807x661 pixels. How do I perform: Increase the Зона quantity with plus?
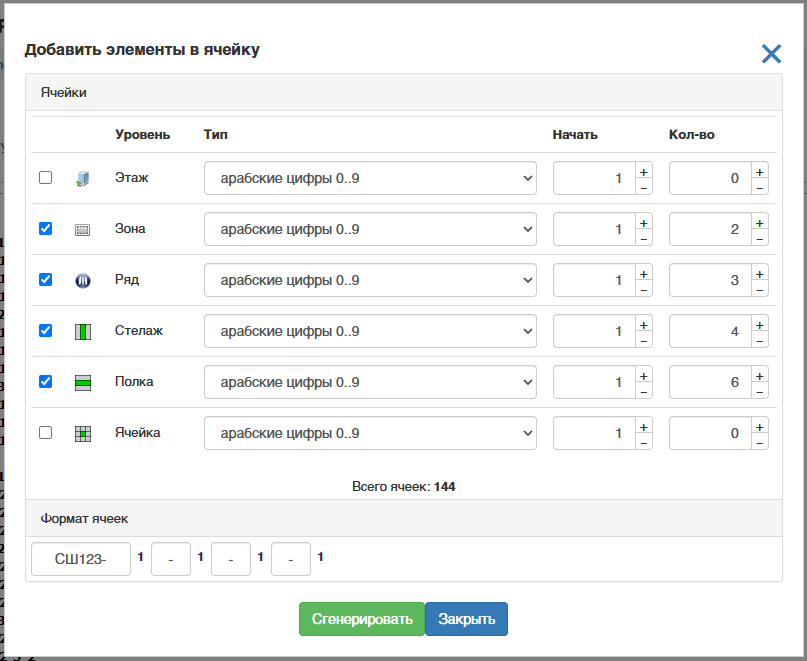760,223
